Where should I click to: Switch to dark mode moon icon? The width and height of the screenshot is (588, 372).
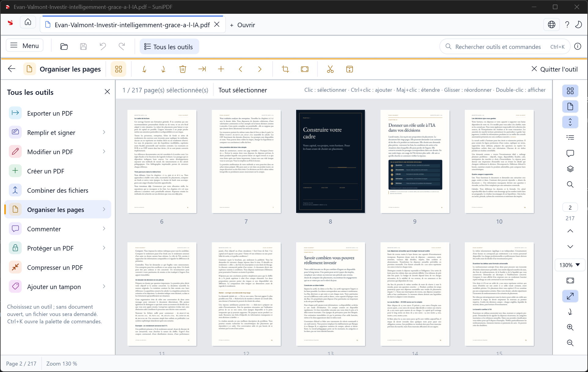[579, 24]
